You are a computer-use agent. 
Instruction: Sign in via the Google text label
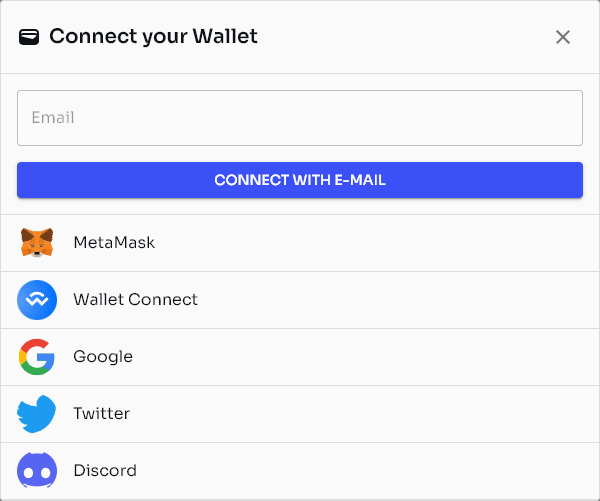[103, 357]
